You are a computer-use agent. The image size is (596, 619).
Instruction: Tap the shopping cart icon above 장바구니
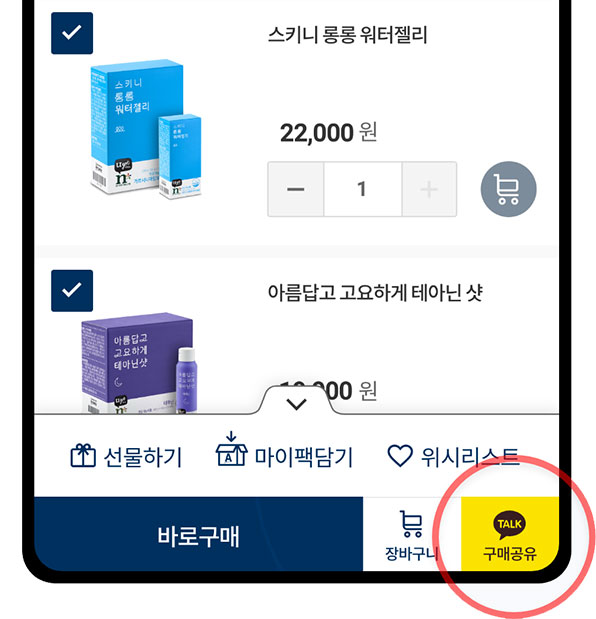(x=412, y=524)
